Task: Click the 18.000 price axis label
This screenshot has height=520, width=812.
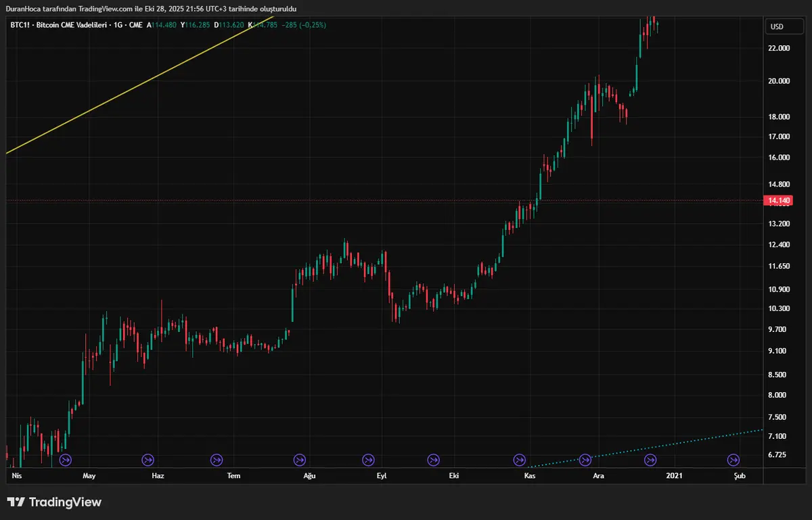Action: tap(779, 117)
